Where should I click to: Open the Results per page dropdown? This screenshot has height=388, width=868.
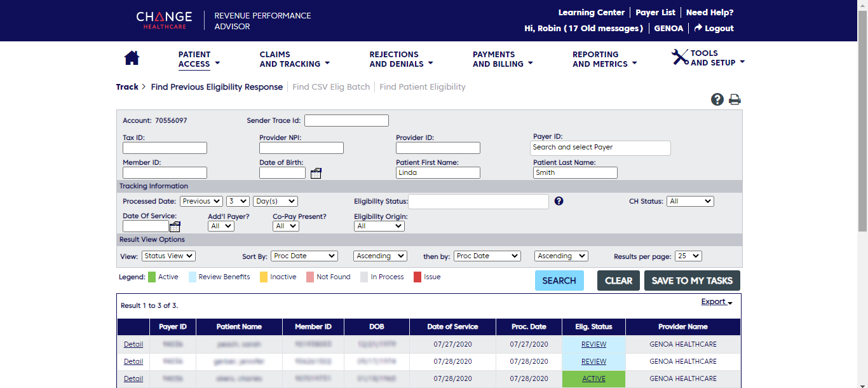click(x=688, y=256)
